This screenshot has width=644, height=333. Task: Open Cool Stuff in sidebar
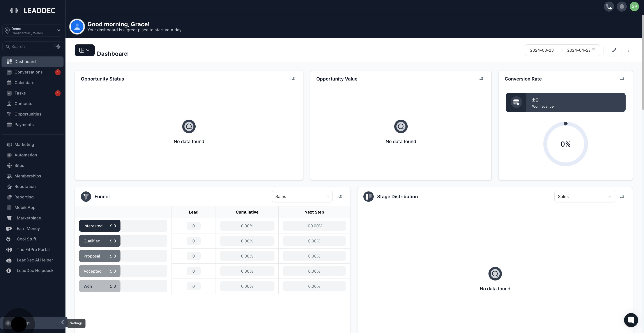(32, 239)
